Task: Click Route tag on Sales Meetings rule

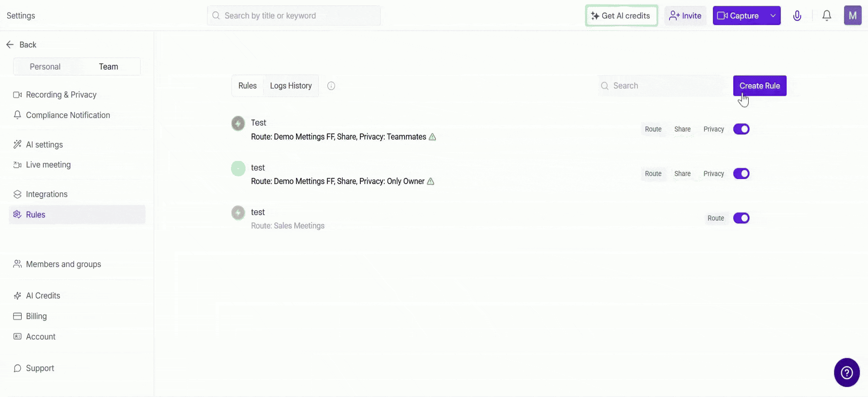Action: [x=716, y=218]
